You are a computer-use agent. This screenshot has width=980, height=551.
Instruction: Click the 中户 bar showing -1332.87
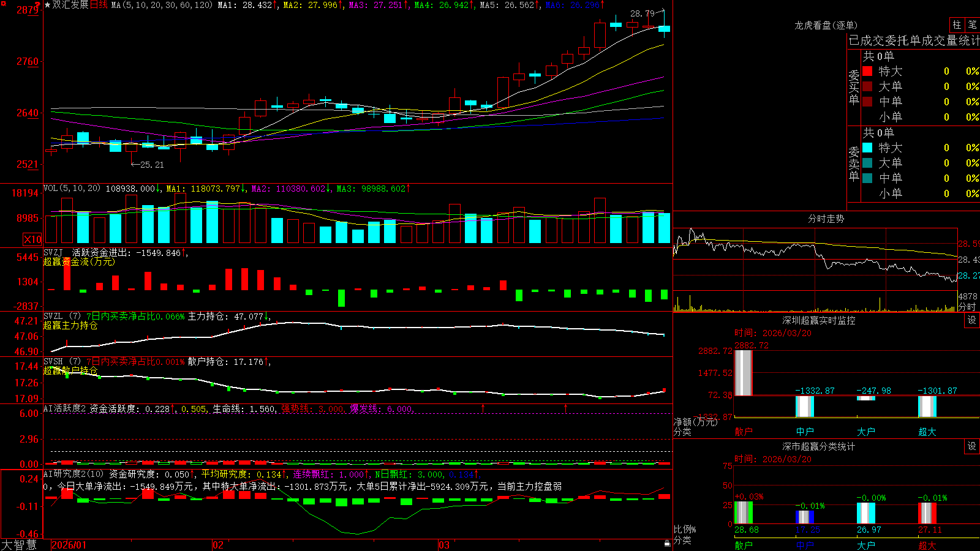pyautogui.click(x=805, y=407)
